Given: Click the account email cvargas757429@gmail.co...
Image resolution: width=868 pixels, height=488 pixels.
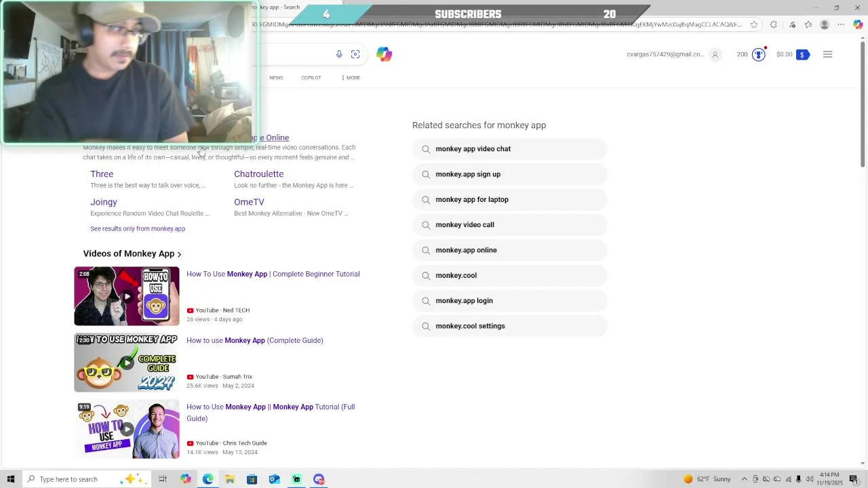Looking at the screenshot, I should [665, 54].
